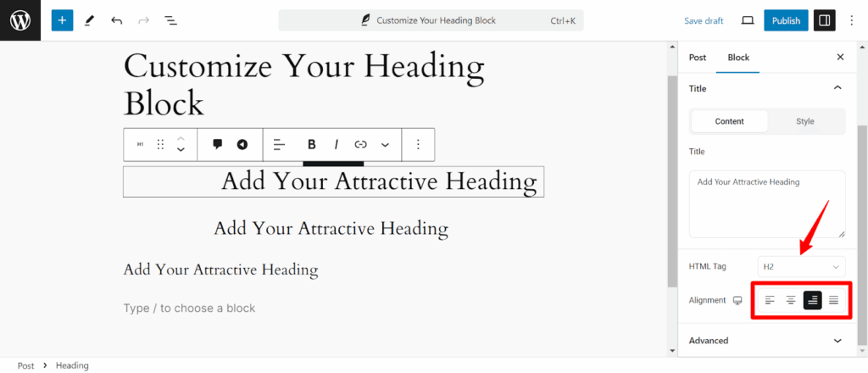Click the Title textarea in sidebar
The height and width of the screenshot is (373, 868).
coord(767,204)
